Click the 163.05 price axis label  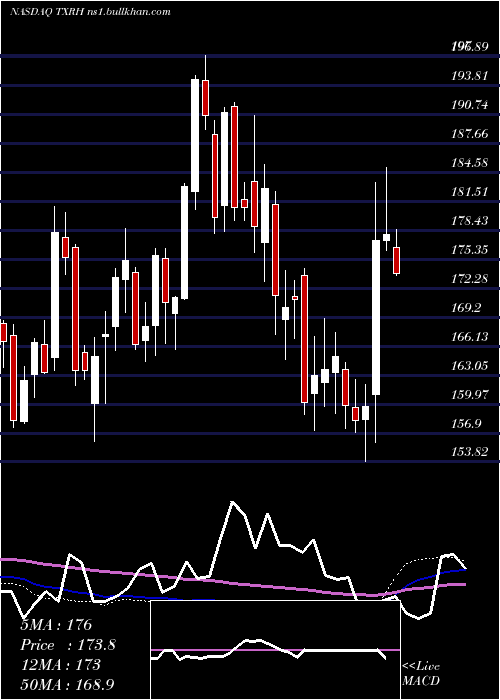pyautogui.click(x=469, y=366)
